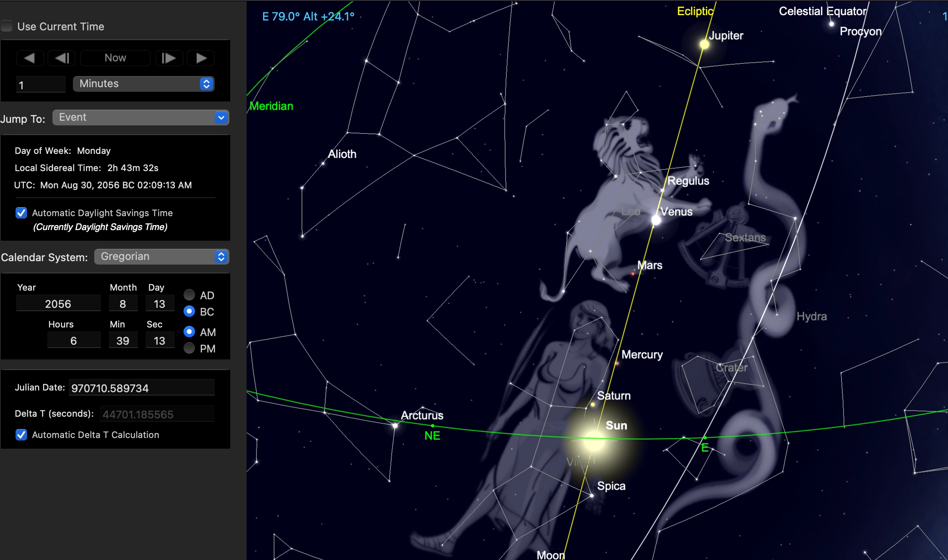Uncheck Automatic Delta T Calculation

[21, 435]
